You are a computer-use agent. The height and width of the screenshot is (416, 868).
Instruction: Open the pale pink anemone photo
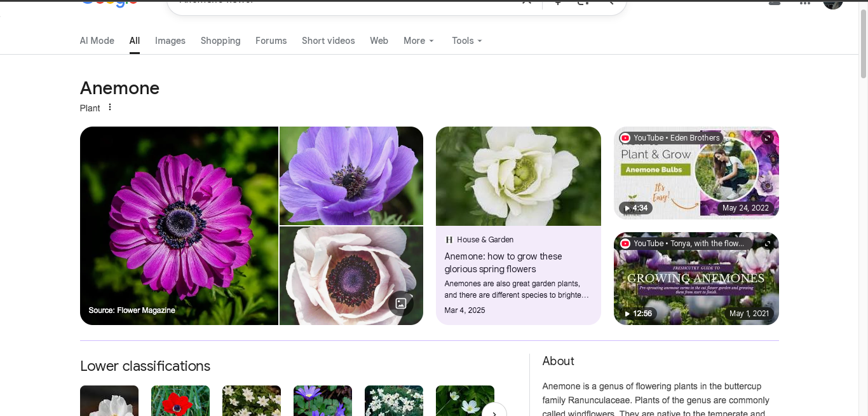point(351,276)
